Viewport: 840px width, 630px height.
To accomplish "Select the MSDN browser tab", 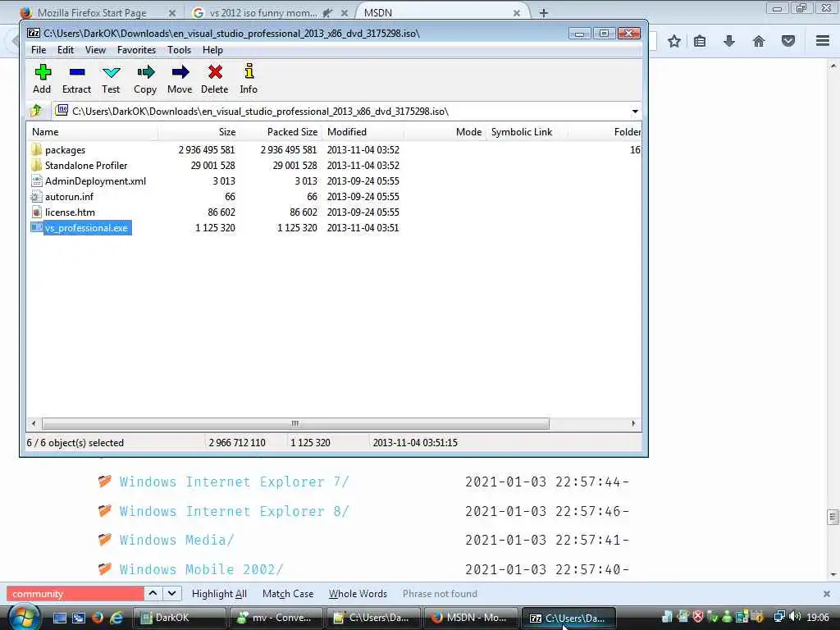I will 440,12.
